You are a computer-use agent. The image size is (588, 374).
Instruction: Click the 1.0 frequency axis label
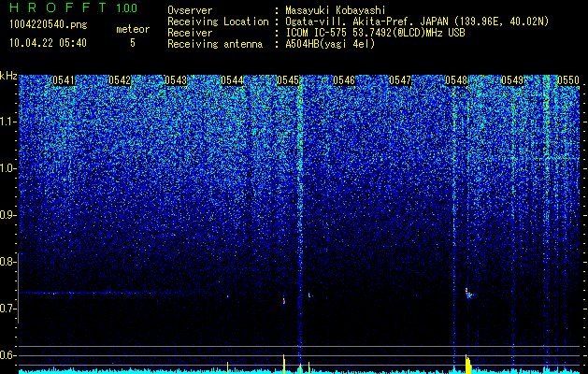7,169
